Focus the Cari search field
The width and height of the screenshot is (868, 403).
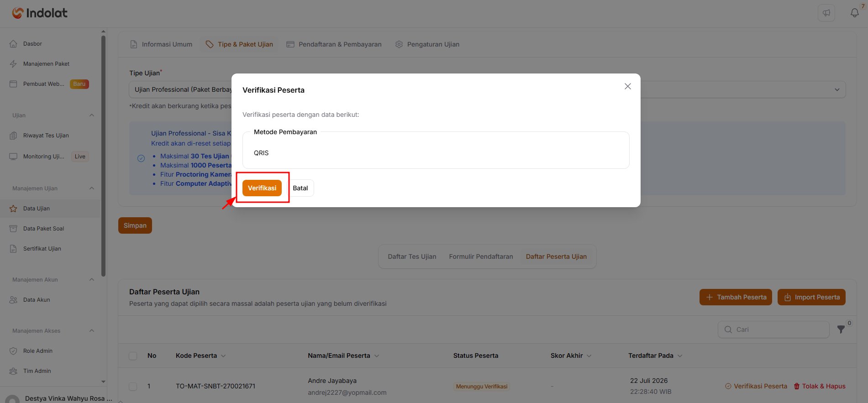pos(773,330)
